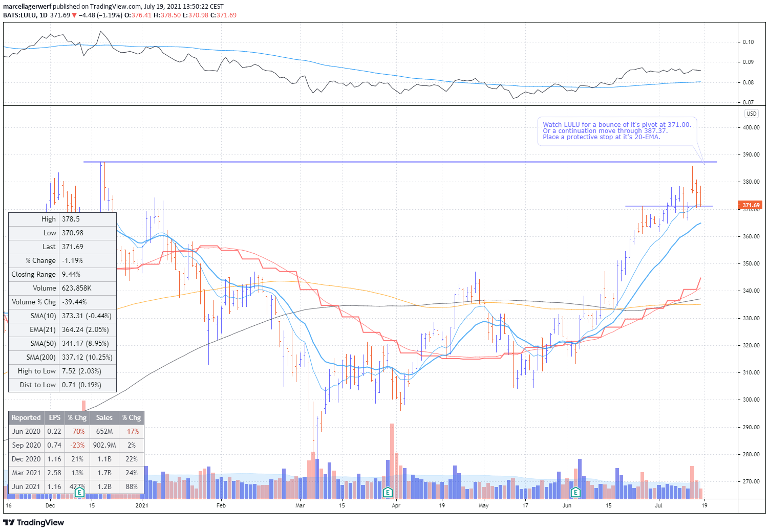Click the 'Place a protective stop' annotation line
This screenshot has height=532, width=769.
point(602,137)
